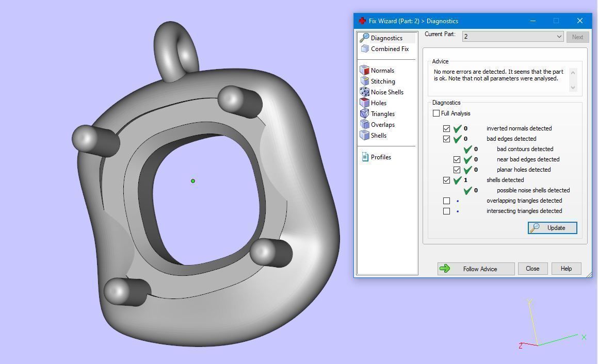
Task: Enable the Full Analysis checkbox
Action: [x=437, y=113]
